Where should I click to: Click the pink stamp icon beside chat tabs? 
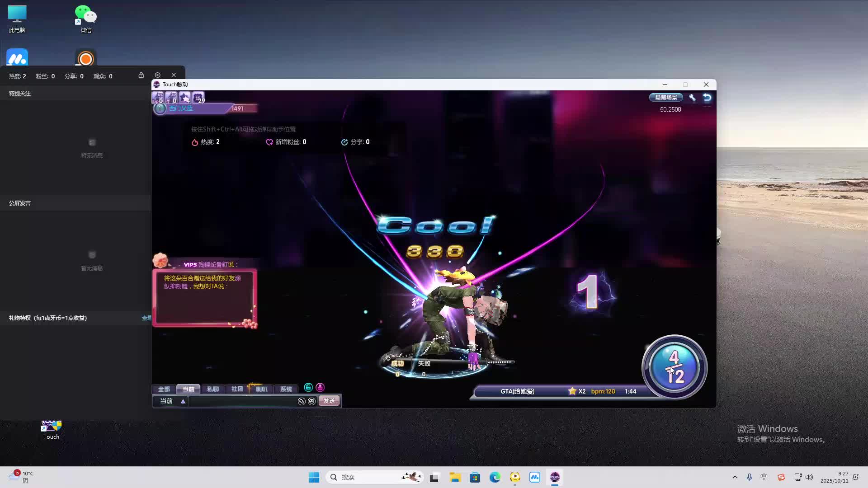[x=320, y=388]
